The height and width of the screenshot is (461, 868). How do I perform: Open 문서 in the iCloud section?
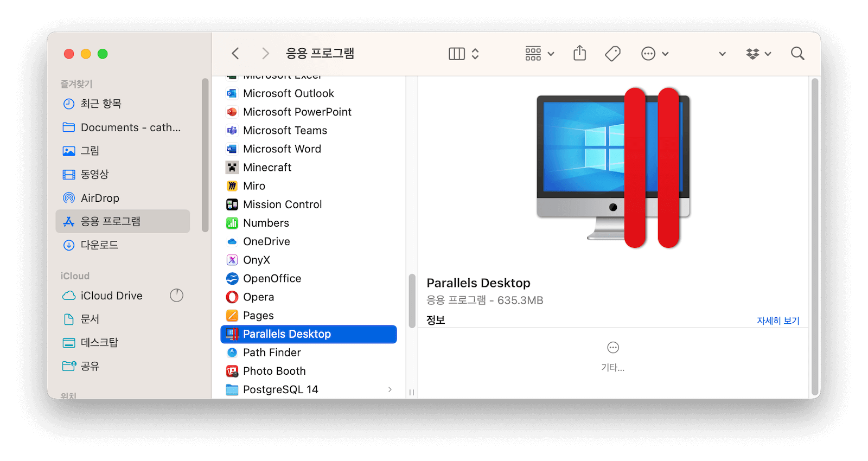point(123,319)
